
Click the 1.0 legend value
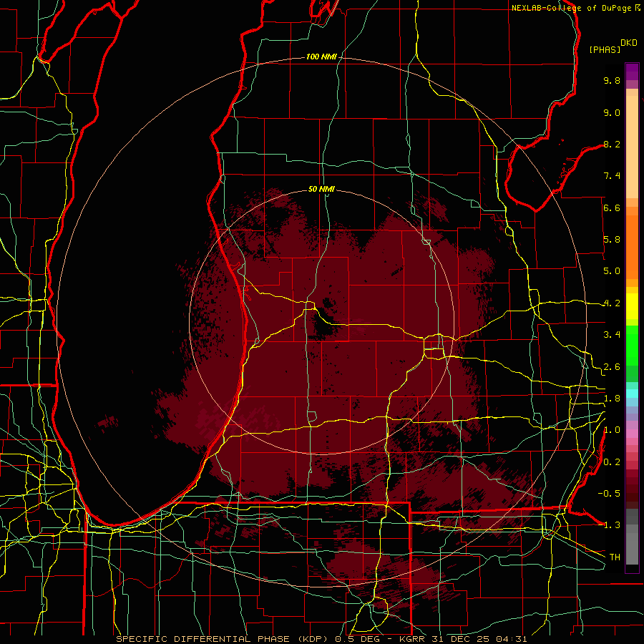click(x=612, y=430)
